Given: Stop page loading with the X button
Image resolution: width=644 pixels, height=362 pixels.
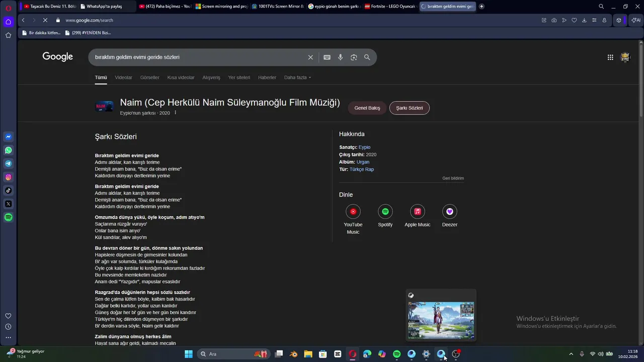Looking at the screenshot, I should (x=45, y=20).
